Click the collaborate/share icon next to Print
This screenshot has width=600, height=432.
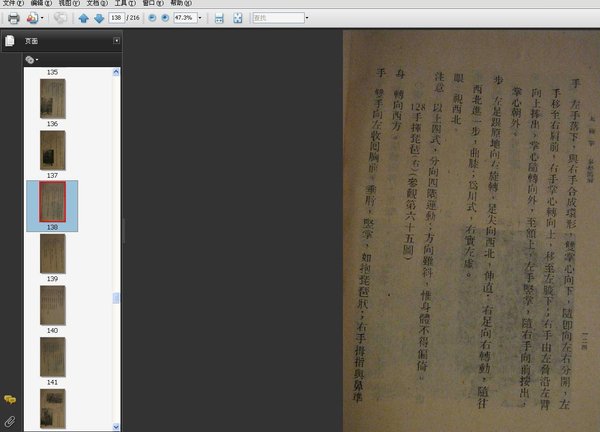(x=32, y=18)
